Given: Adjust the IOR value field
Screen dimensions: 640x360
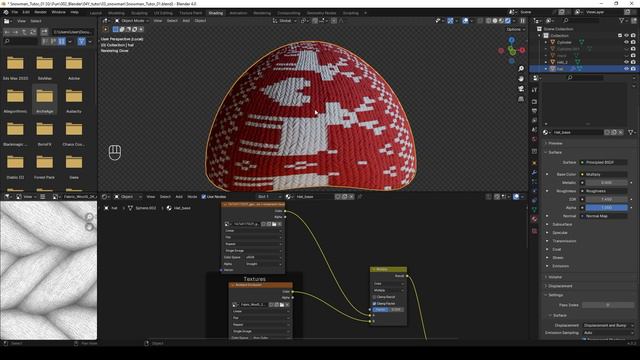Looking at the screenshot, I should pos(607,199).
